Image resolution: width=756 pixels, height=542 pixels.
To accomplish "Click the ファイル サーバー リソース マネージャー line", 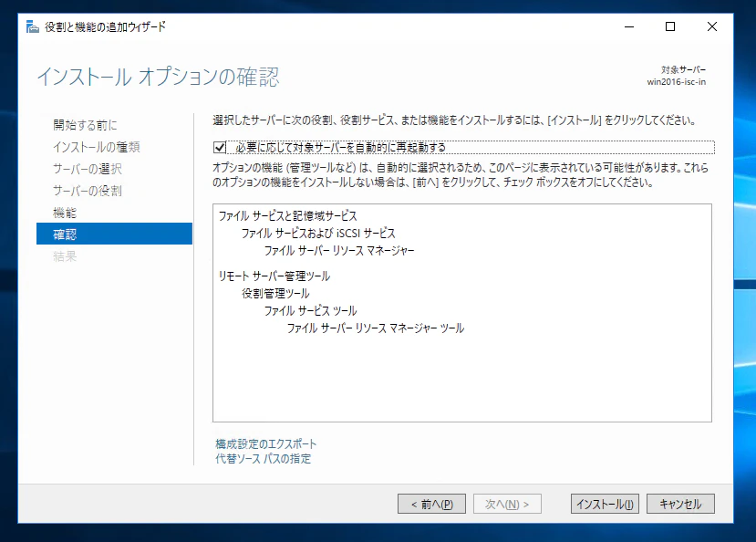I will [339, 251].
